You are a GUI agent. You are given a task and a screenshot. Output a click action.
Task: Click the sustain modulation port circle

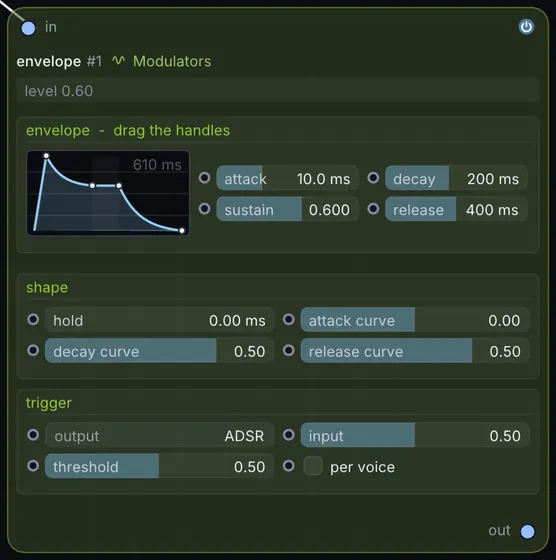[205, 209]
